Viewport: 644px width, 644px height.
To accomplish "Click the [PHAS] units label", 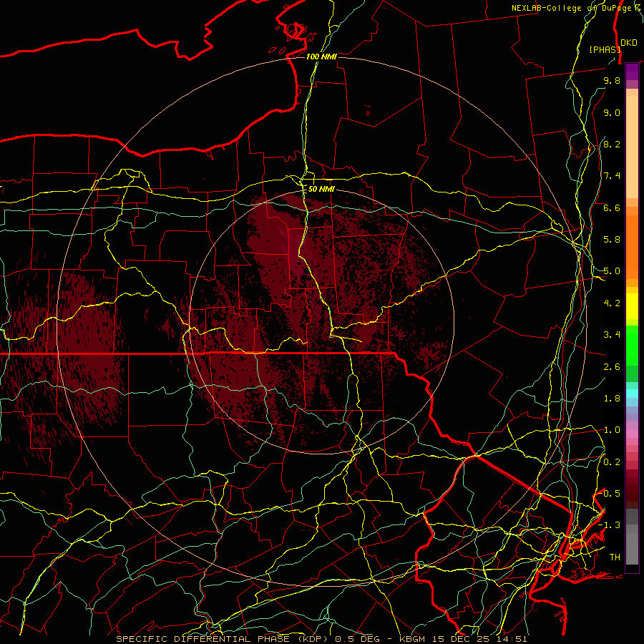I will [x=605, y=49].
